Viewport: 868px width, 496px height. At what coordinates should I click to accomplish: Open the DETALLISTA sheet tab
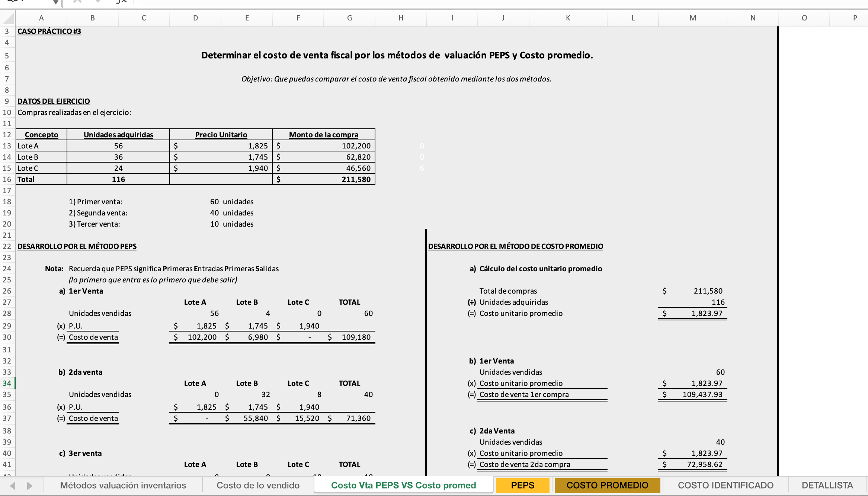[x=827, y=485]
